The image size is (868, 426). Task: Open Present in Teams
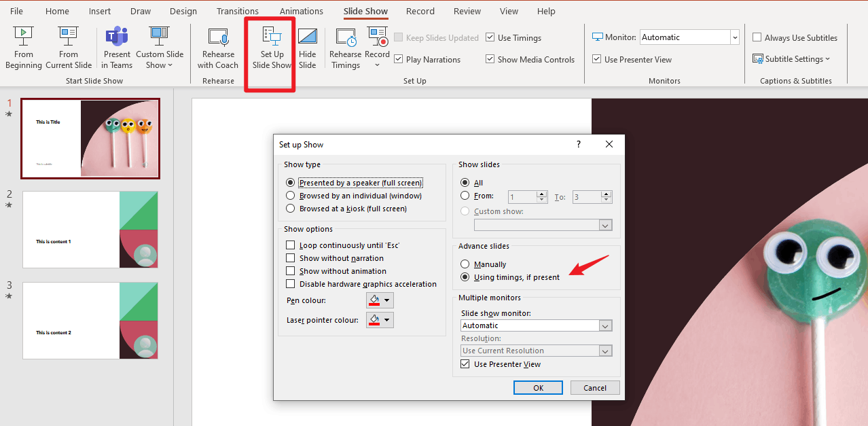[117, 48]
